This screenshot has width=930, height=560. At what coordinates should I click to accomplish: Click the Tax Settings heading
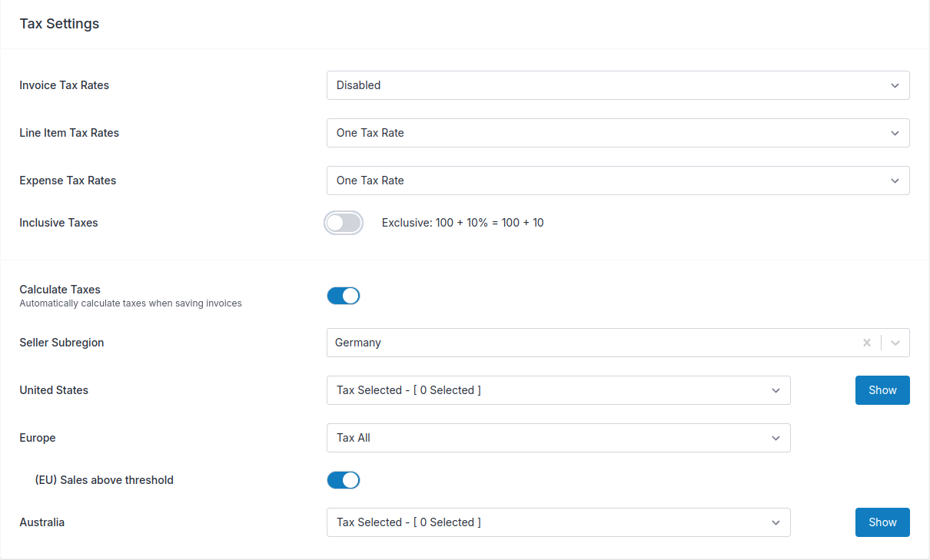tap(59, 24)
